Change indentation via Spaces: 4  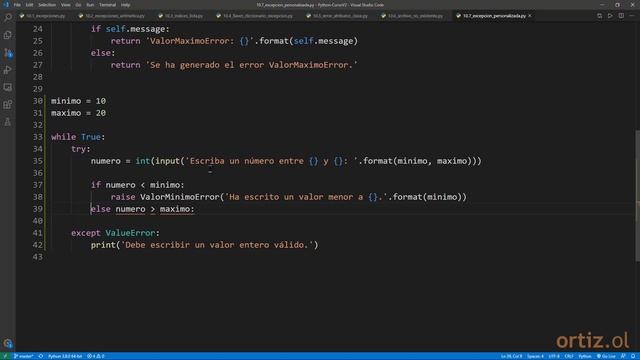535,356
